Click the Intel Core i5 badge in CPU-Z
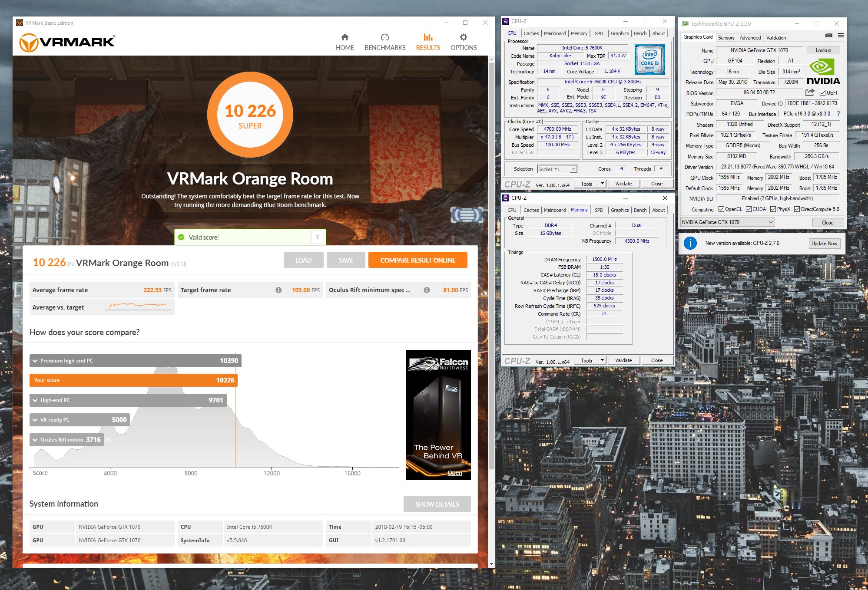 click(x=649, y=59)
